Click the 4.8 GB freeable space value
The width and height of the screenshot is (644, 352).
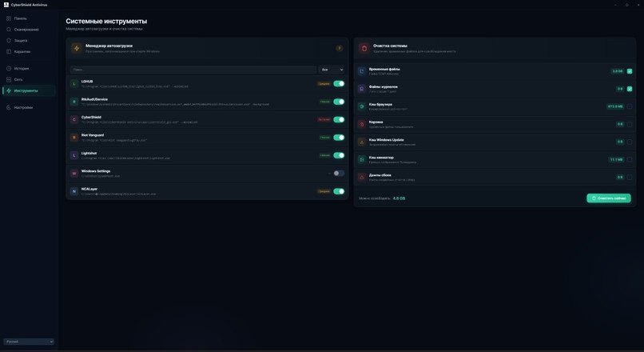(399, 198)
